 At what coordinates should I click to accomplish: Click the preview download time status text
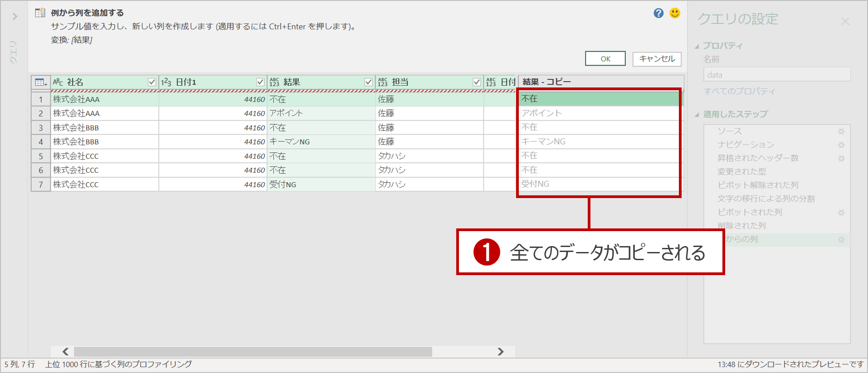pyautogui.click(x=790, y=364)
